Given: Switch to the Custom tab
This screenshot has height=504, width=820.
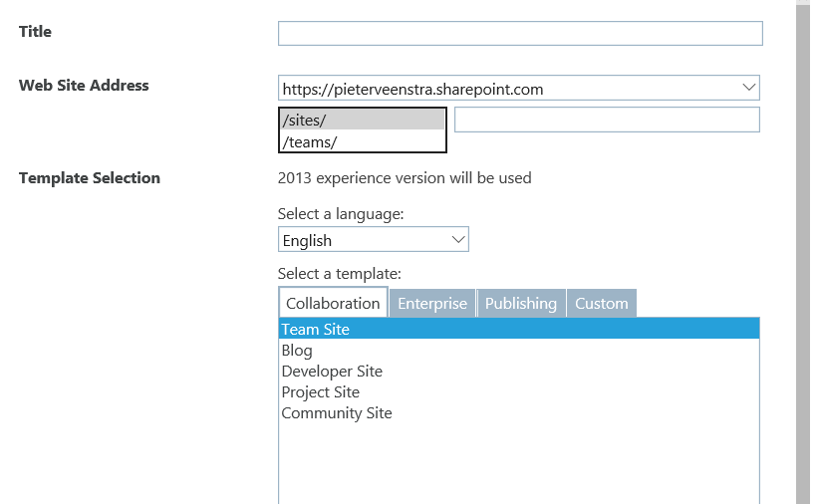Looking at the screenshot, I should tap(602, 303).
